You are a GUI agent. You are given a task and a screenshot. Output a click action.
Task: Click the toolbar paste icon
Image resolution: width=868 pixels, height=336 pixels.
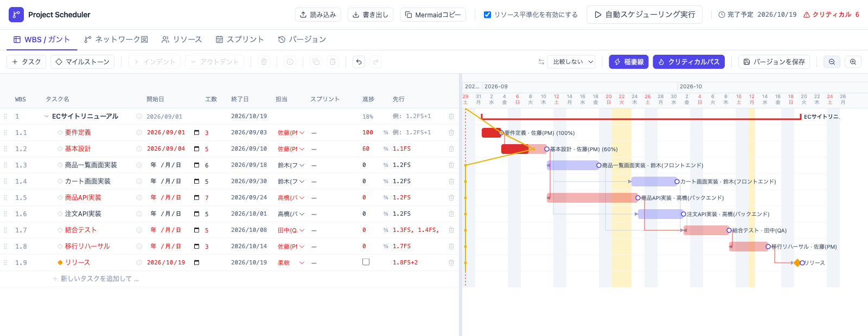[x=333, y=62]
